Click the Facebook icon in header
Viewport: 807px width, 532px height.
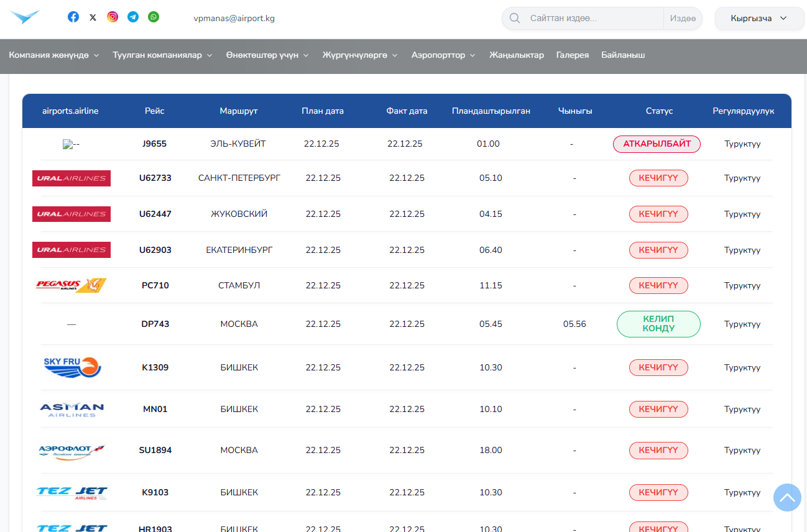coord(73,17)
